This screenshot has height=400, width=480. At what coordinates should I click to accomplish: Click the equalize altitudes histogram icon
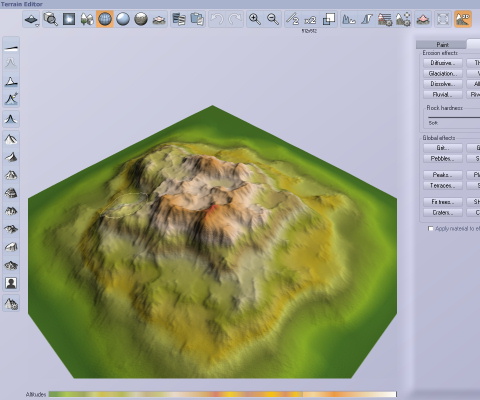(x=349, y=19)
